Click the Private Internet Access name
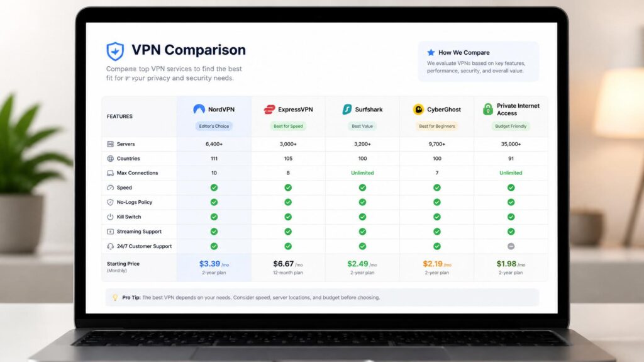644x362 pixels. click(518, 110)
